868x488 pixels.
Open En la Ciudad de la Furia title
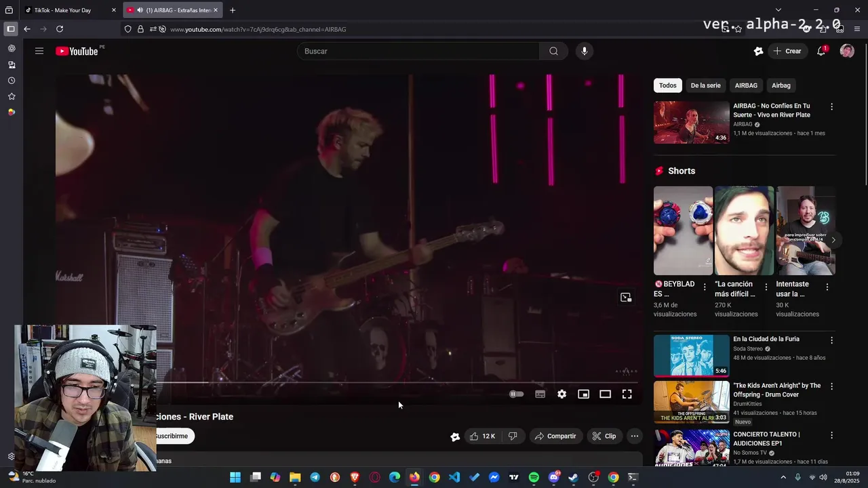click(766, 339)
